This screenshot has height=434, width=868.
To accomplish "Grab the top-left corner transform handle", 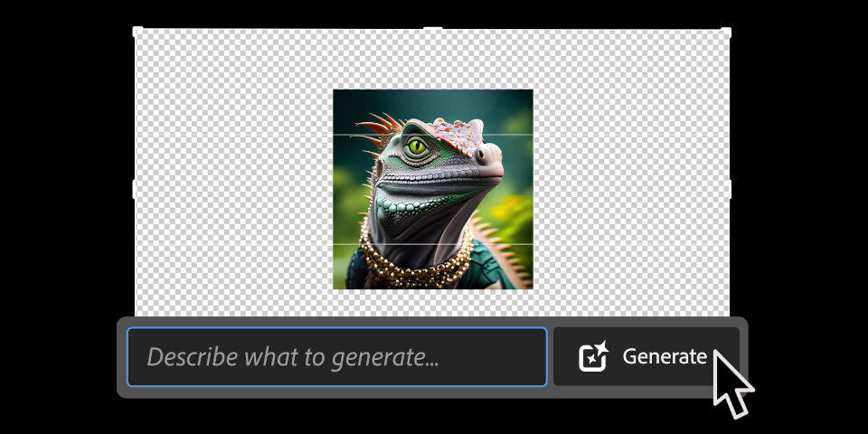I will [137, 32].
